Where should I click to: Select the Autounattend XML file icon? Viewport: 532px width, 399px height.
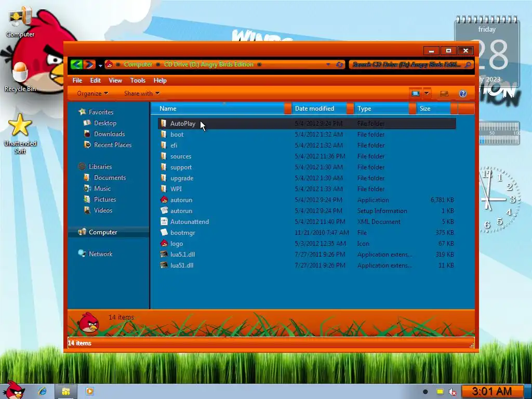click(164, 221)
